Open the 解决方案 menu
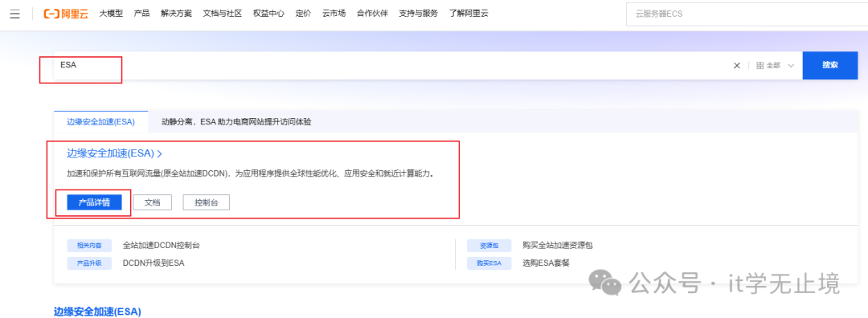Viewport: 868px width, 318px height. tap(176, 14)
